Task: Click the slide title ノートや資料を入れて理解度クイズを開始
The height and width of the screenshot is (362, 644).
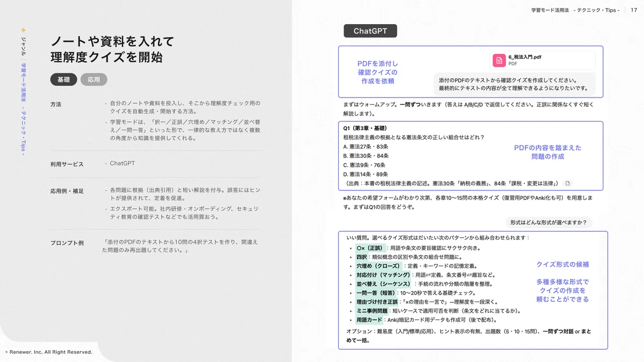Action: tap(112, 49)
